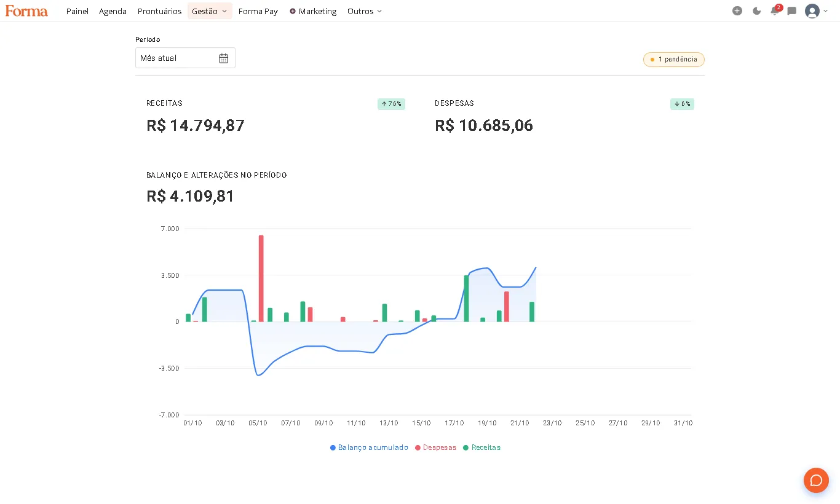Click the 31/10 axis label
Viewport: 840px width, 504px height.
[683, 423]
